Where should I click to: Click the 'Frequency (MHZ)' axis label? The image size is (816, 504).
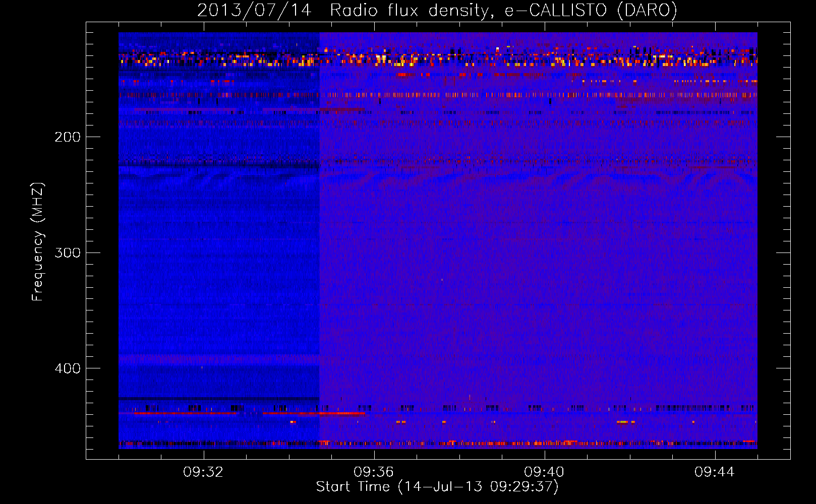[x=38, y=242]
